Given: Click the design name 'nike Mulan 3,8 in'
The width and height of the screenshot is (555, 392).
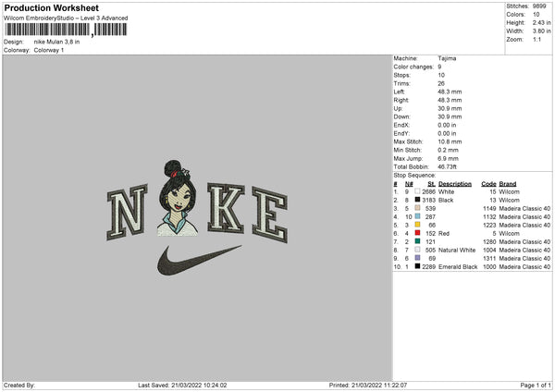Looking at the screenshot, I should coord(56,42).
